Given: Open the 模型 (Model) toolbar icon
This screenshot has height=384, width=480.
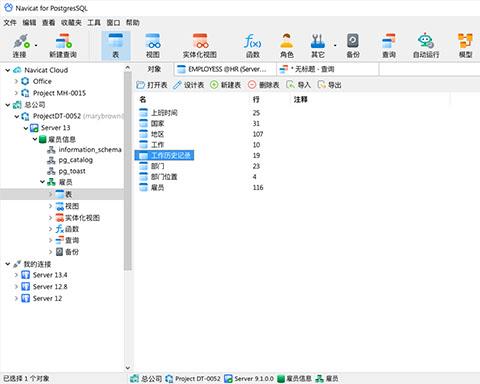Looking at the screenshot, I should [x=465, y=46].
